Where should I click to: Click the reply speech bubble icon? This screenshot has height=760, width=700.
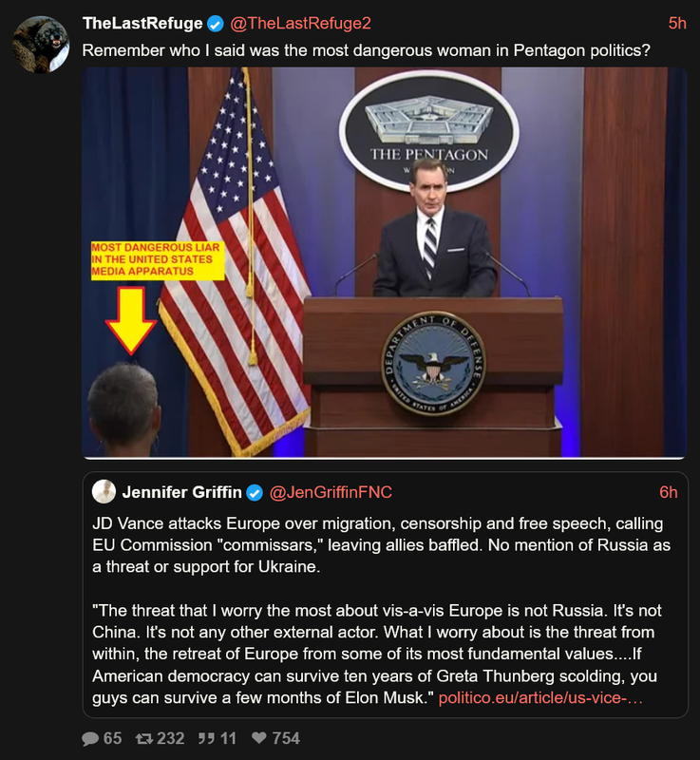click(90, 738)
